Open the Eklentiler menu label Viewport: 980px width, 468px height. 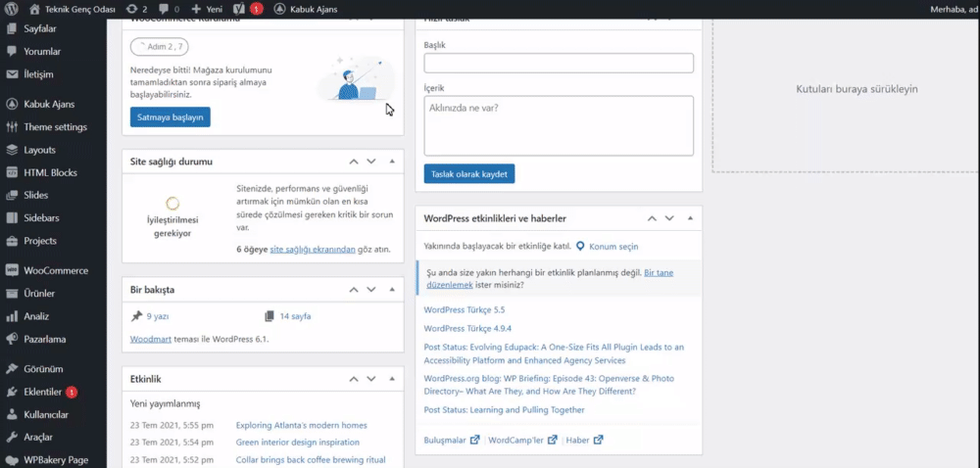[42, 392]
